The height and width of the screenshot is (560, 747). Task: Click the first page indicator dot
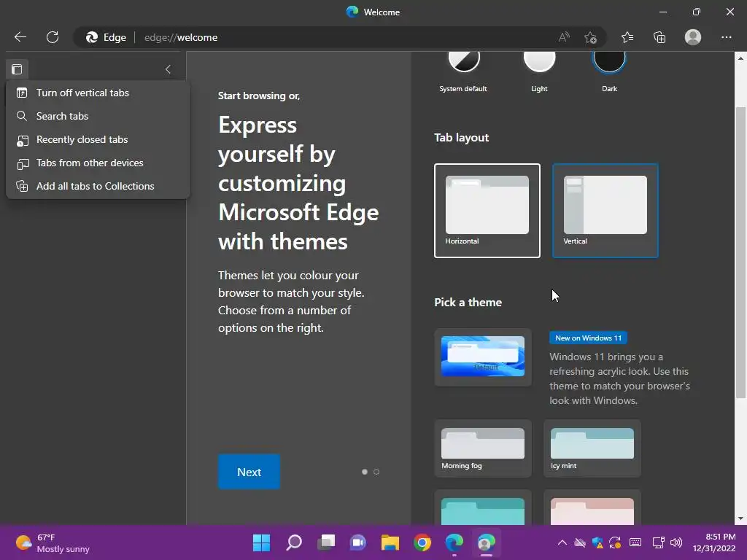pyautogui.click(x=365, y=472)
